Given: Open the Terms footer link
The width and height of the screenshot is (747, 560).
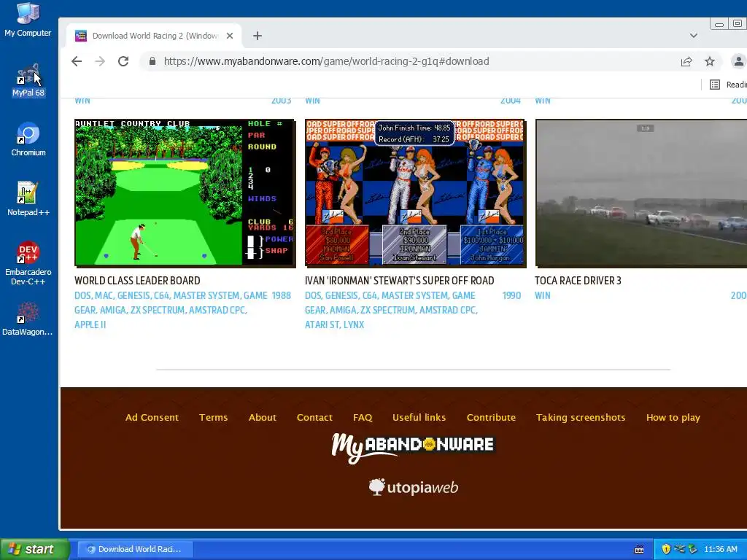Looking at the screenshot, I should tap(214, 417).
